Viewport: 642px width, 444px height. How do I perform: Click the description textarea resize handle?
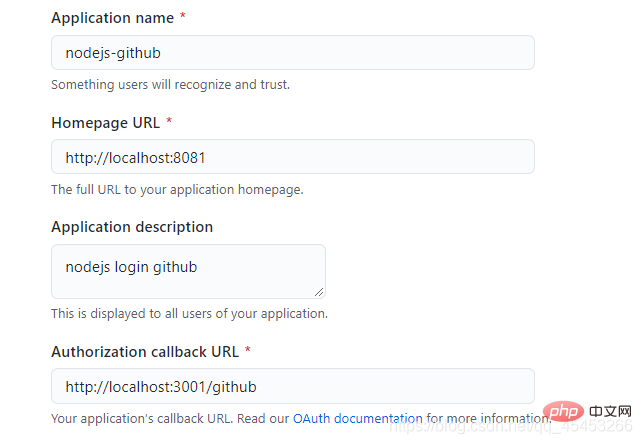(319, 292)
